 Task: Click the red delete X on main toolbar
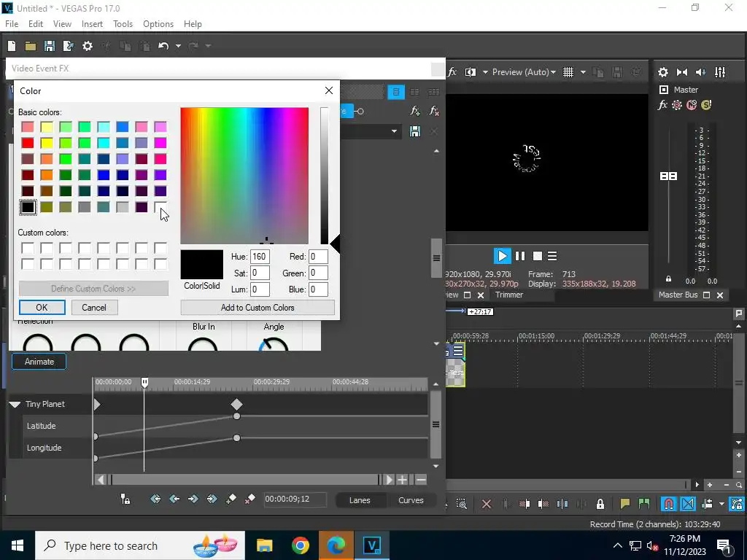(x=487, y=504)
